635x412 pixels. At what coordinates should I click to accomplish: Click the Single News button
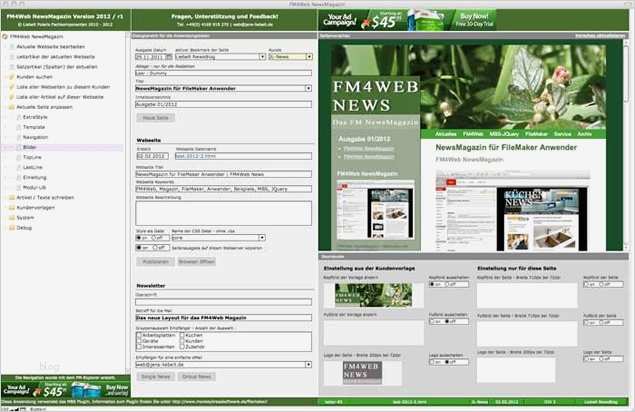click(x=156, y=377)
